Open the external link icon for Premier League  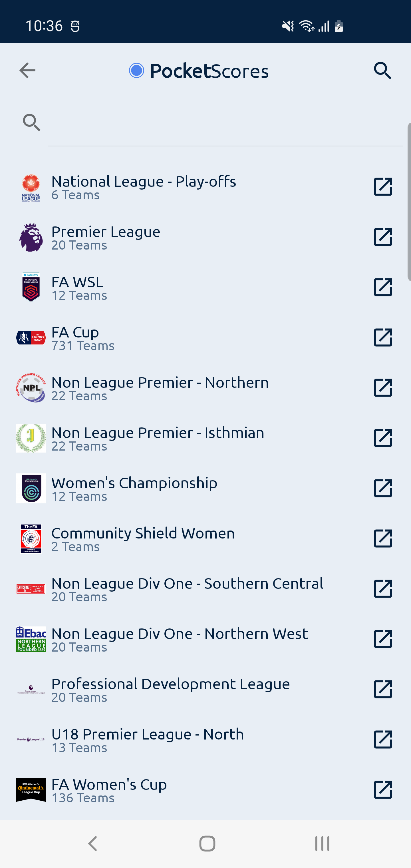point(383,237)
